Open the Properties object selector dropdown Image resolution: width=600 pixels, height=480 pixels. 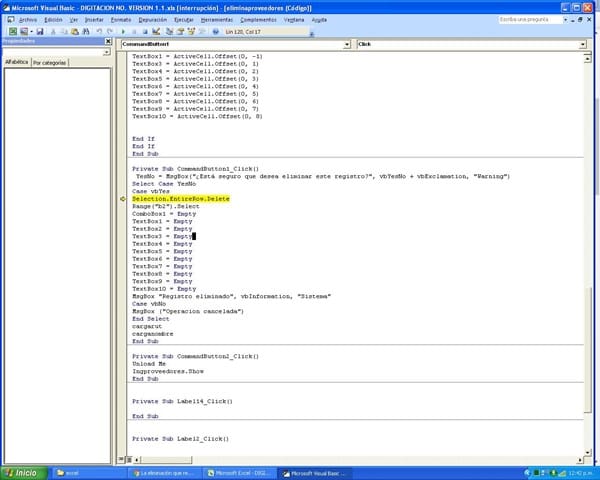(x=107, y=52)
